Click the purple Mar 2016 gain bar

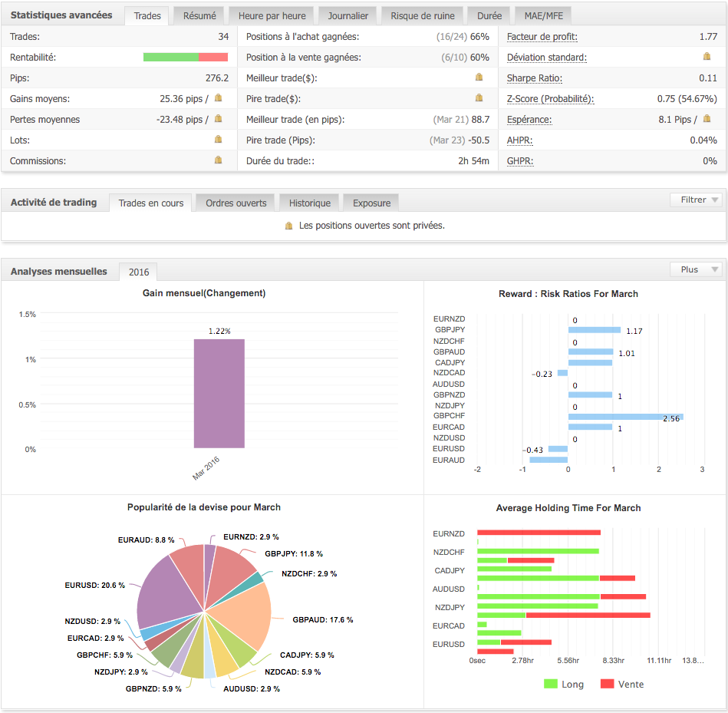click(x=219, y=393)
